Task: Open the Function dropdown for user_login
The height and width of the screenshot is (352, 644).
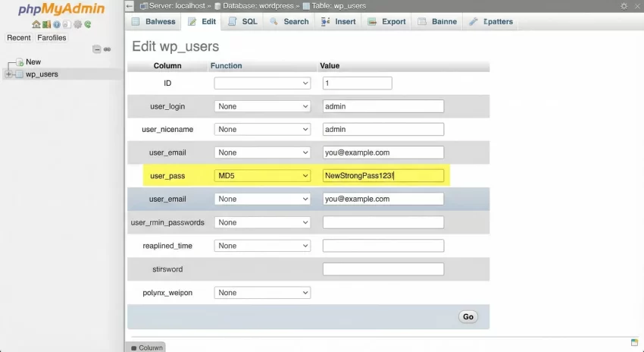Action: click(x=262, y=106)
